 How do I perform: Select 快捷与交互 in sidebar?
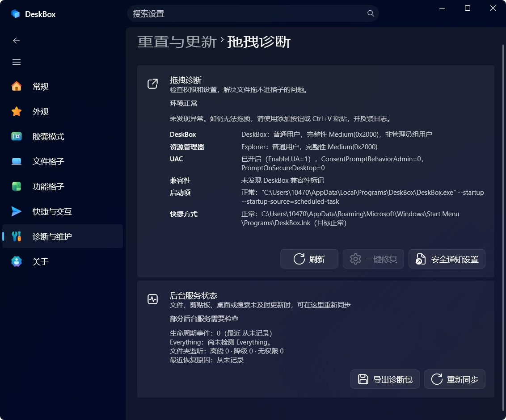pyautogui.click(x=63, y=211)
